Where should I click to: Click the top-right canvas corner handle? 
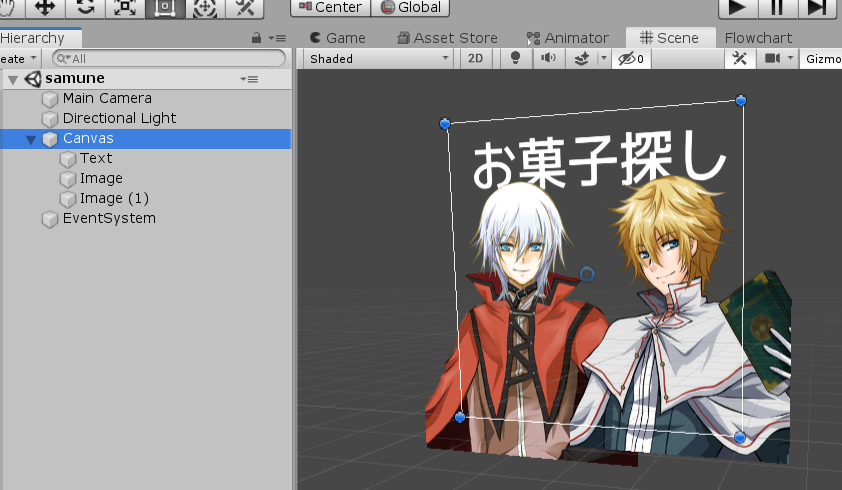[741, 100]
